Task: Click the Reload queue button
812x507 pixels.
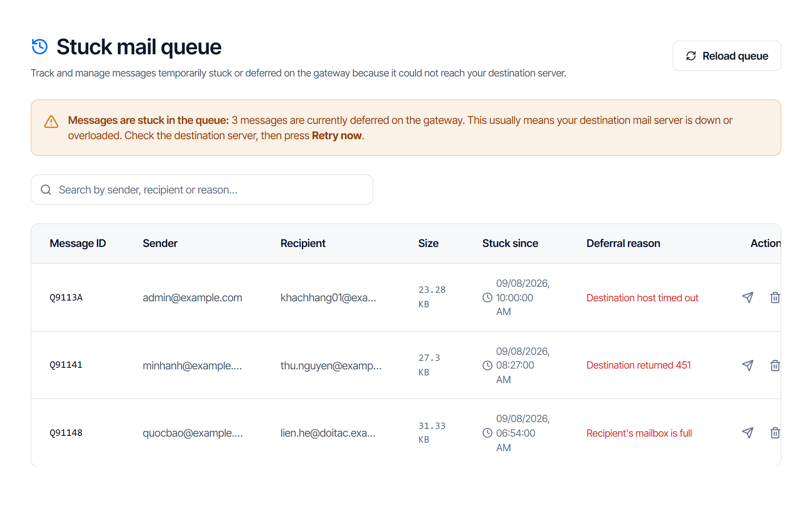Action: tap(726, 56)
